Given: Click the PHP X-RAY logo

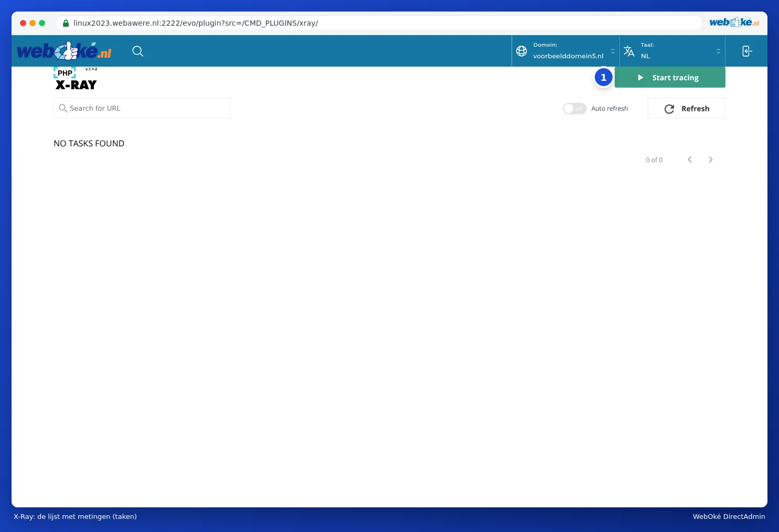Looking at the screenshot, I should click(x=76, y=79).
